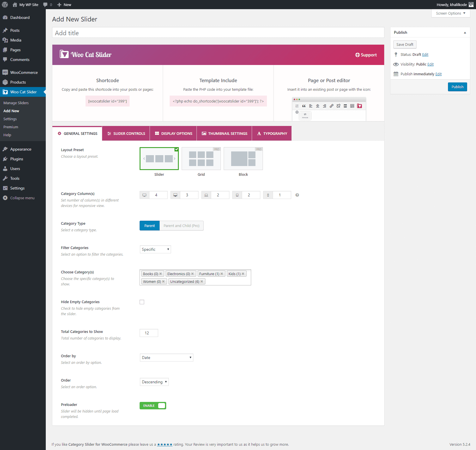Click the Collapse menu arrow icon

point(5,198)
